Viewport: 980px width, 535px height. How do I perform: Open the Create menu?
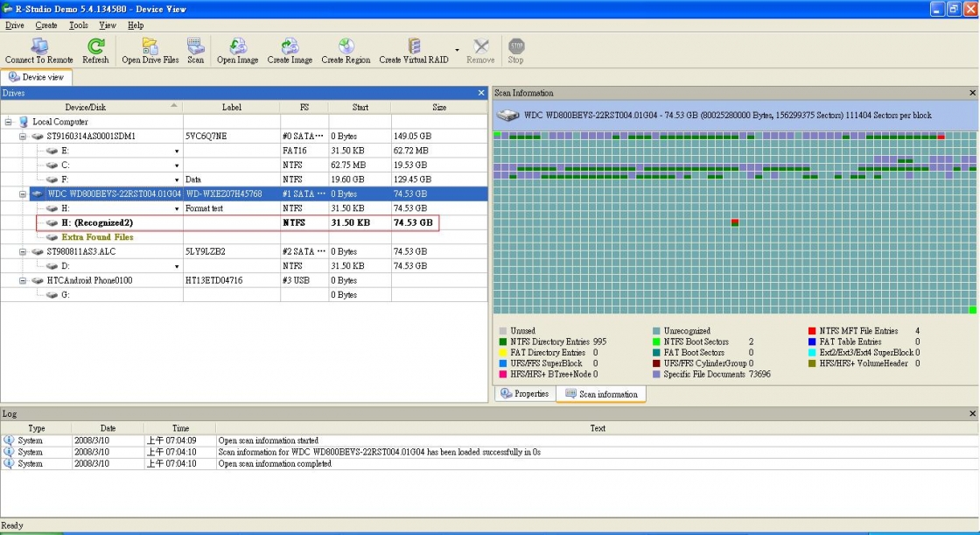(x=45, y=25)
